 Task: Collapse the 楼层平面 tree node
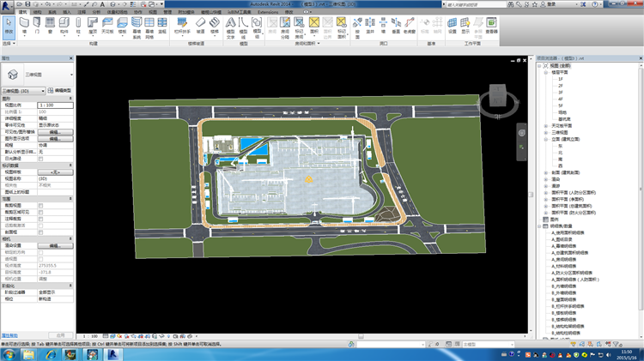(x=546, y=74)
